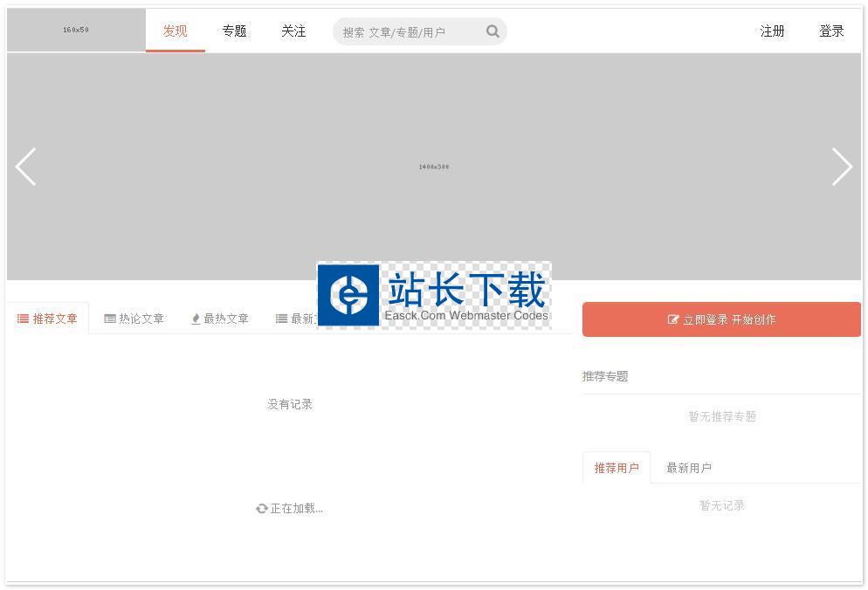
Task: Open the 专题 navigation tab
Action: pyautogui.click(x=234, y=31)
